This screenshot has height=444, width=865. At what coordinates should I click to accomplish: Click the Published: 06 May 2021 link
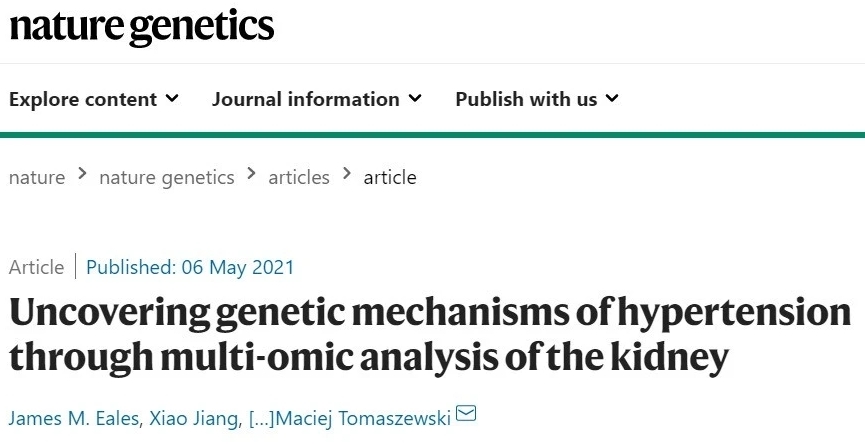190,268
